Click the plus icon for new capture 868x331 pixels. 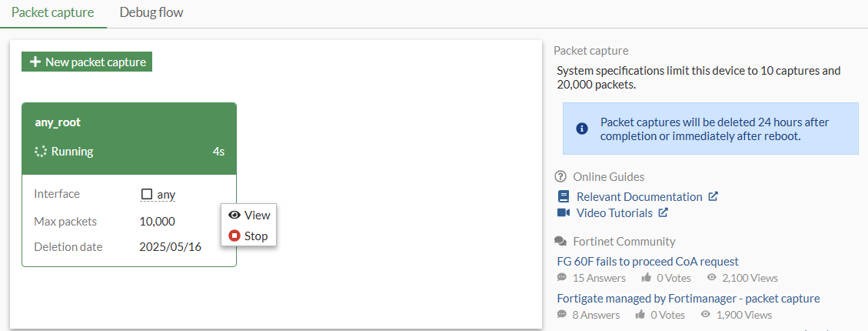[35, 62]
